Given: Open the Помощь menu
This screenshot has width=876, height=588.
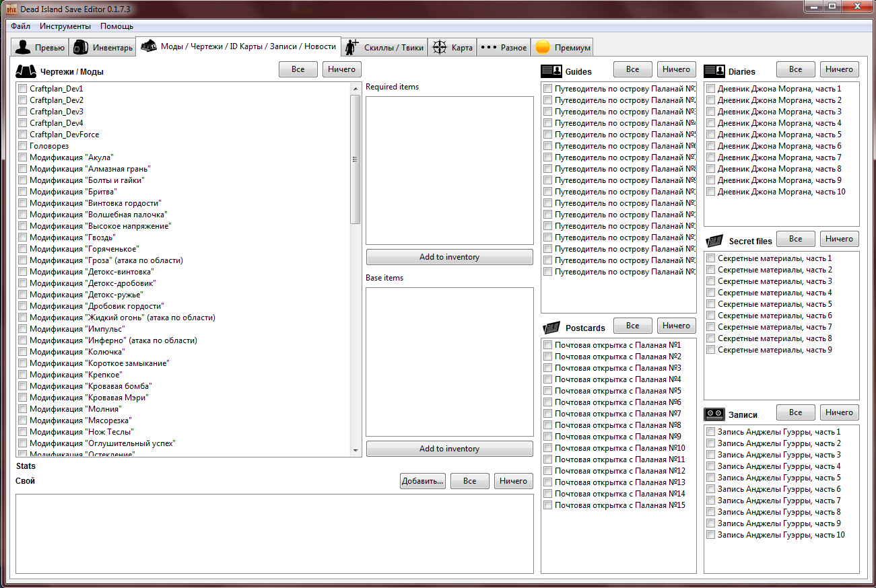Looking at the screenshot, I should (116, 26).
